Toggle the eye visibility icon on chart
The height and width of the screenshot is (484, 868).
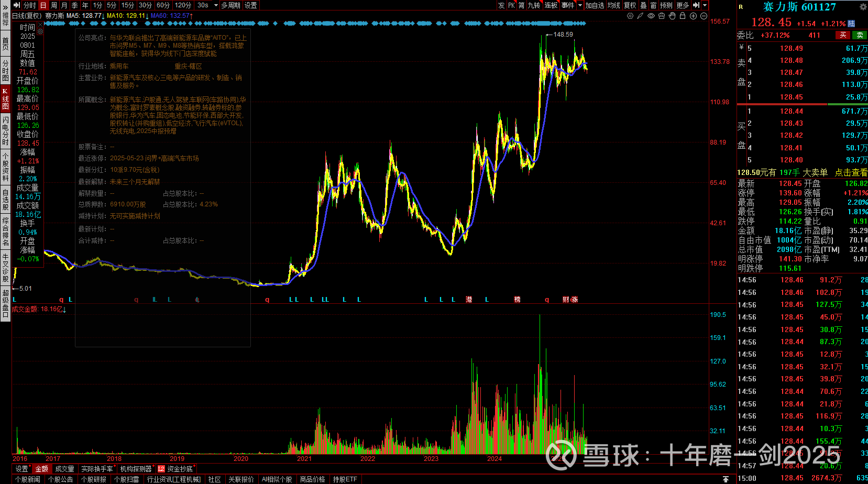click(651, 16)
